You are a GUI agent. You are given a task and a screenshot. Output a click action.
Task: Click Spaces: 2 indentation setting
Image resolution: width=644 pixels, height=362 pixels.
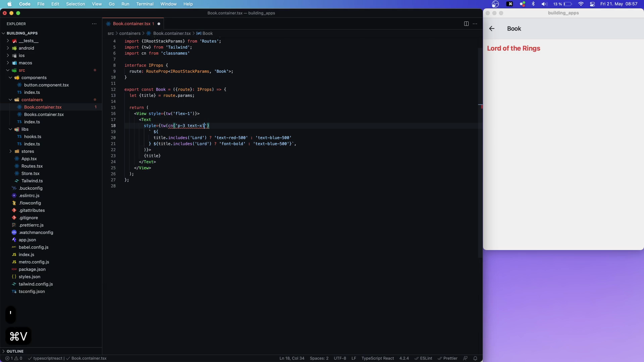(x=319, y=358)
